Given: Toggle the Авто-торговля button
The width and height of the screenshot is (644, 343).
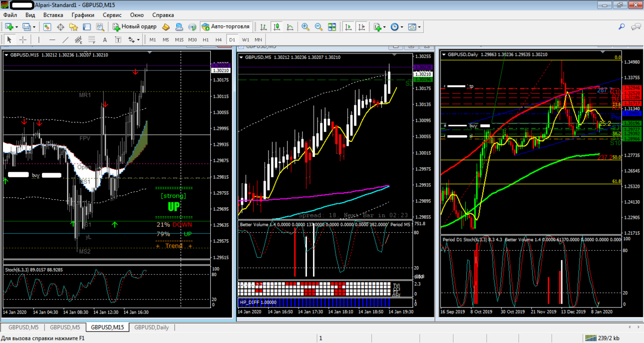Looking at the screenshot, I should coord(226,27).
